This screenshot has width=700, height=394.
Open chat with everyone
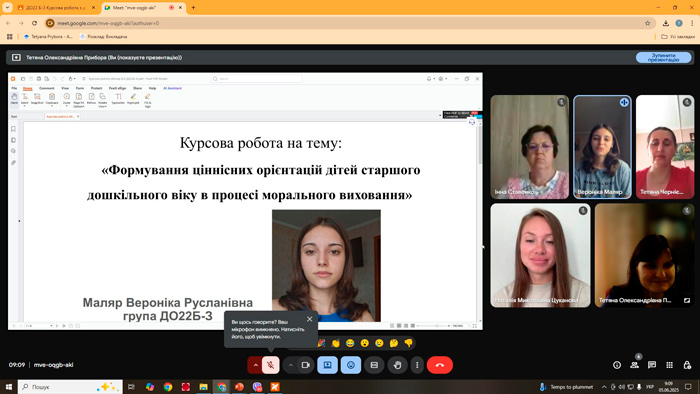(652, 365)
